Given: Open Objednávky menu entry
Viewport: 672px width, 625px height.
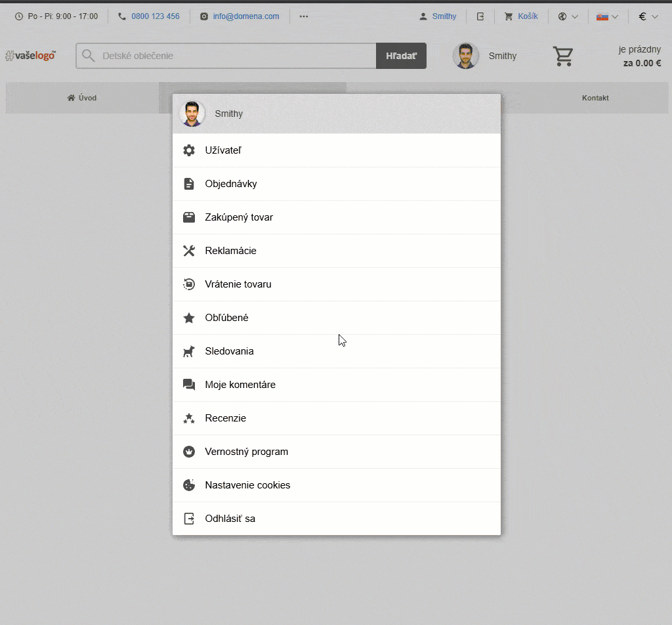Looking at the screenshot, I should pyautogui.click(x=337, y=184).
